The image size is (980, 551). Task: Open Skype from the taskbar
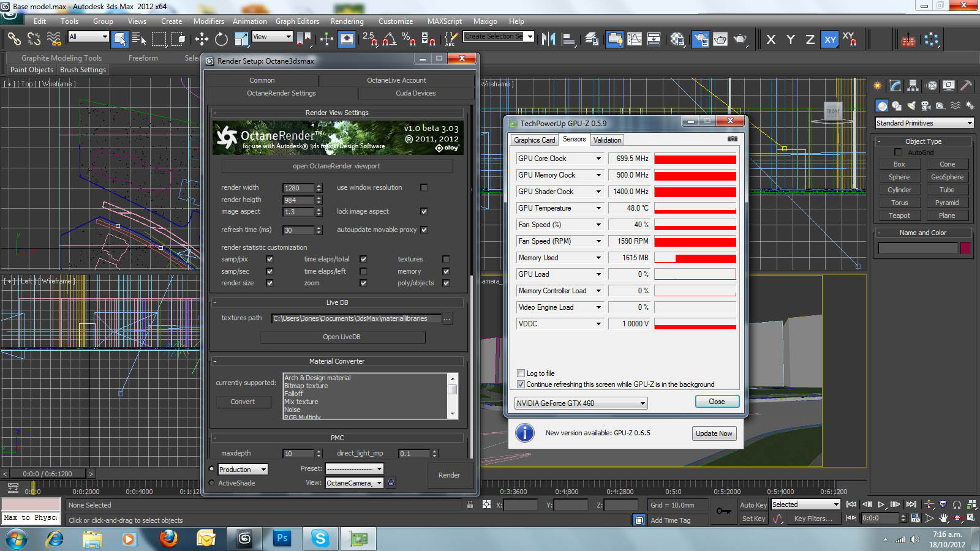pyautogui.click(x=320, y=539)
